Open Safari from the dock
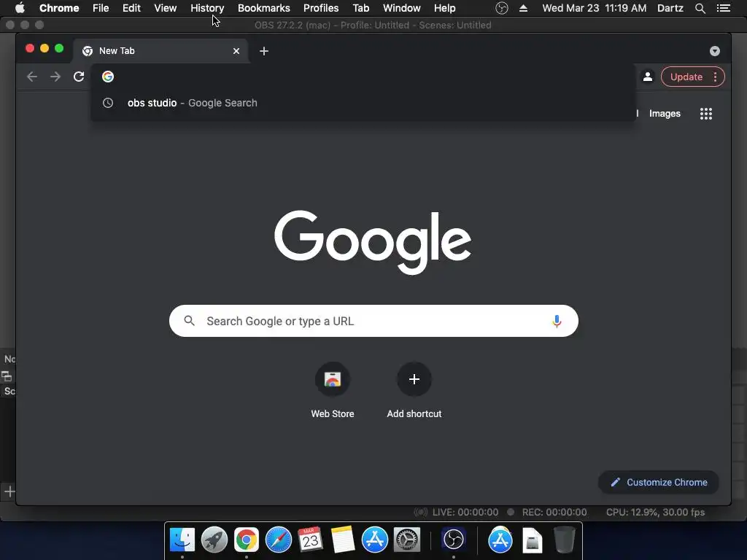This screenshot has width=747, height=560. pos(278,540)
